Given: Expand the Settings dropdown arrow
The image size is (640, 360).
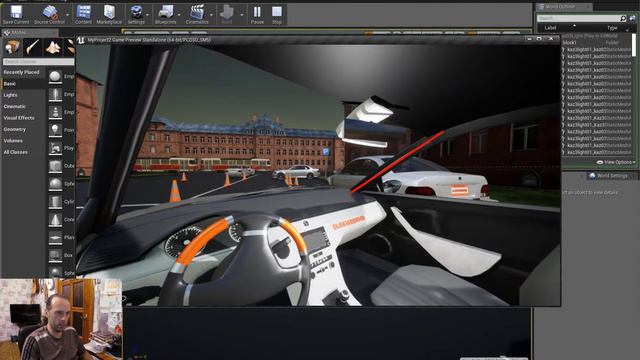Looking at the screenshot, I should tap(148, 15).
